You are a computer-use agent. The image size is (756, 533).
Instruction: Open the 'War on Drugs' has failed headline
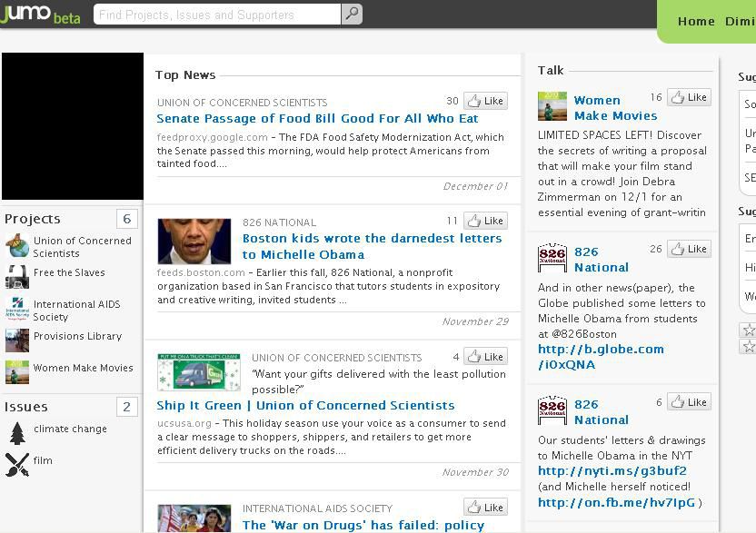[363, 526]
